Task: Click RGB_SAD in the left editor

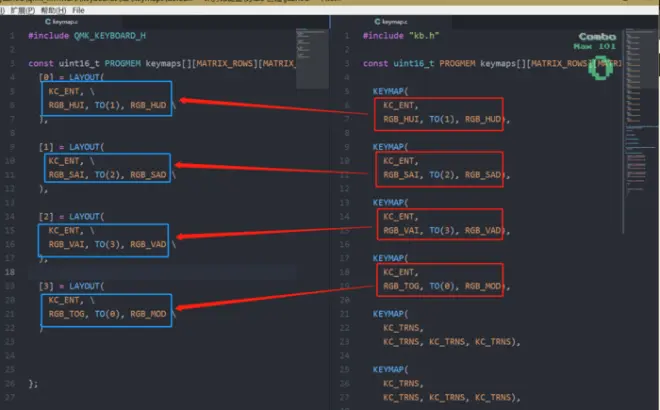Action: tap(148, 175)
